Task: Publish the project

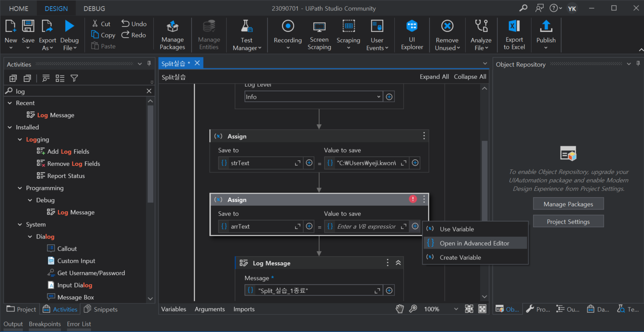Action: coord(546,34)
